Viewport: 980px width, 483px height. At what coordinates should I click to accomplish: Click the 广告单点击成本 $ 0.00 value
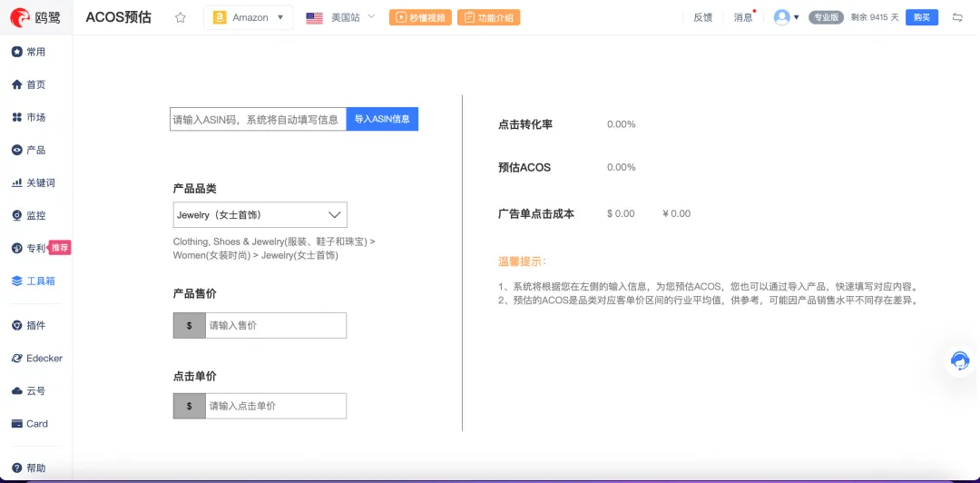point(621,214)
